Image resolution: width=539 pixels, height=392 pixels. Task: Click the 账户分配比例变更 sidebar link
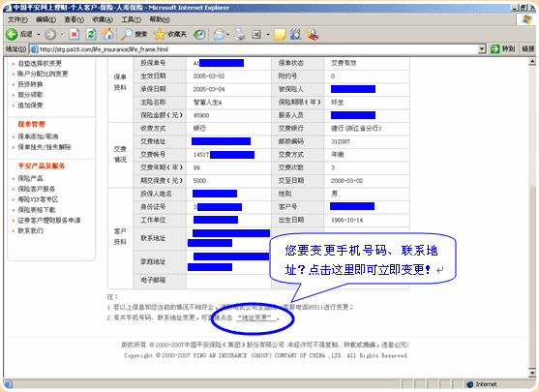43,74
